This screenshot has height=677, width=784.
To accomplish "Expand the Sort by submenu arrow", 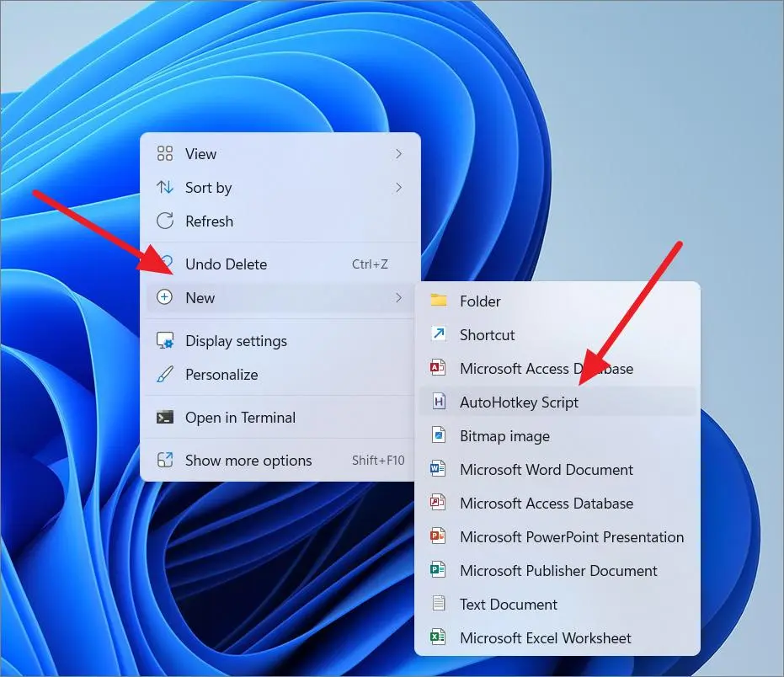I will (398, 188).
